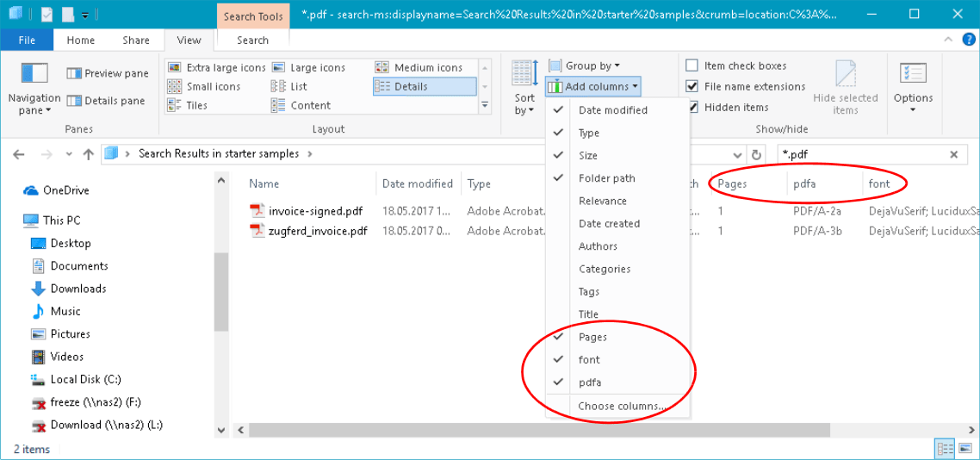Go up one folder level arrow
Image resolution: width=980 pixels, height=460 pixels.
click(88, 154)
